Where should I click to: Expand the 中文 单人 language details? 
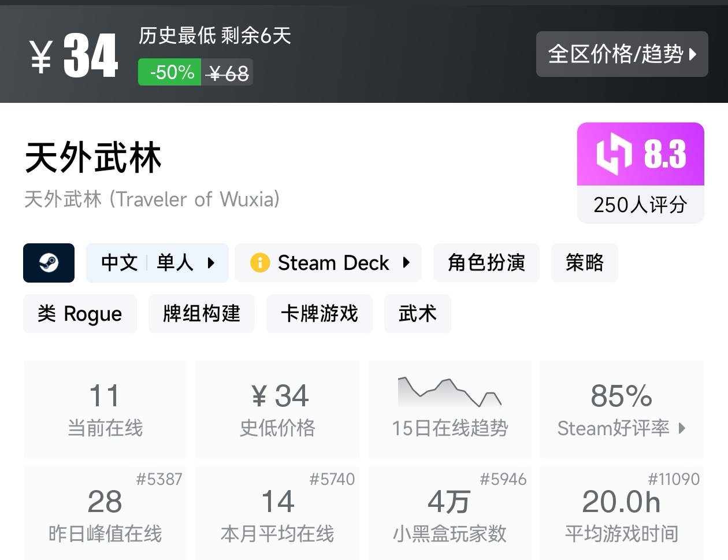click(157, 263)
